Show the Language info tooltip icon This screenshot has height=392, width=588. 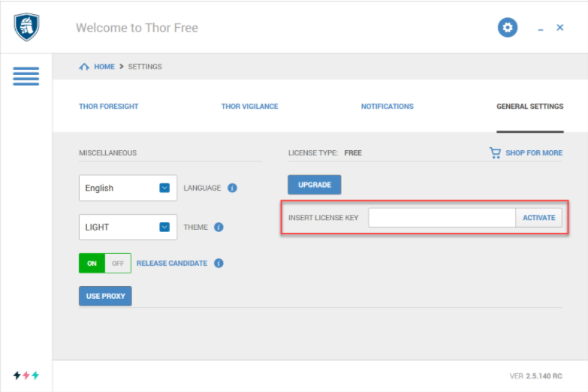232,188
